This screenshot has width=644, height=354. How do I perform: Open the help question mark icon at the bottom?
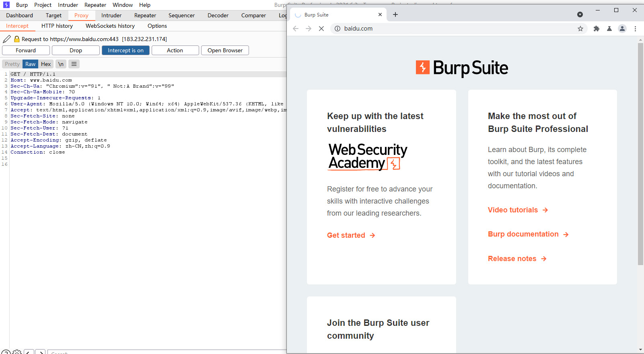[x=5, y=352]
